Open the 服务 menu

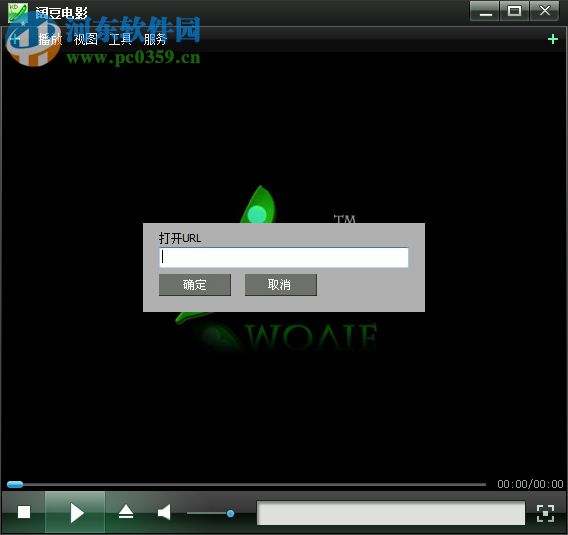click(x=155, y=39)
